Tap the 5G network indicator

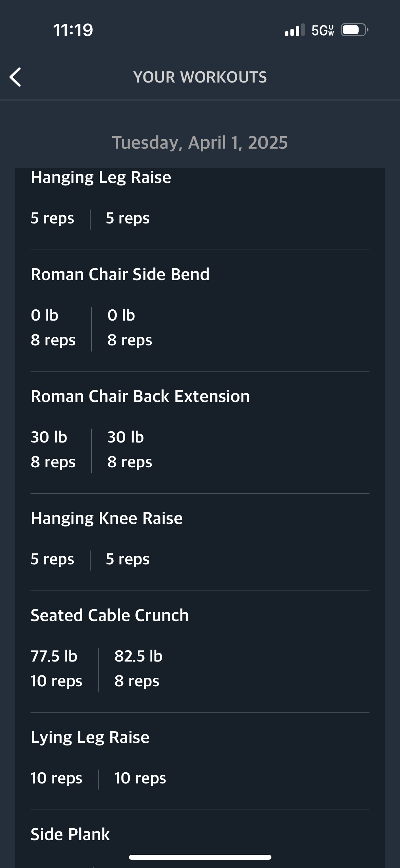pos(323,30)
